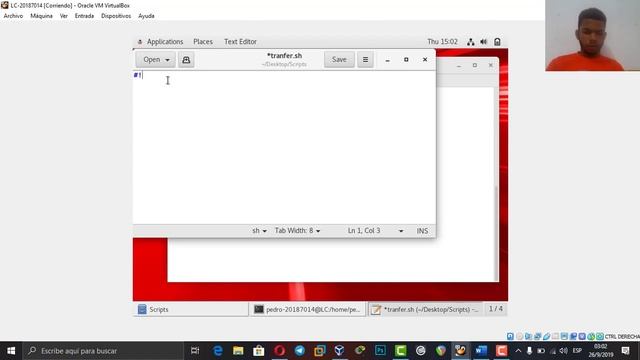The width and height of the screenshot is (640, 360).
Task: Minimize the gedit tranfer.sh window
Action: 387,60
